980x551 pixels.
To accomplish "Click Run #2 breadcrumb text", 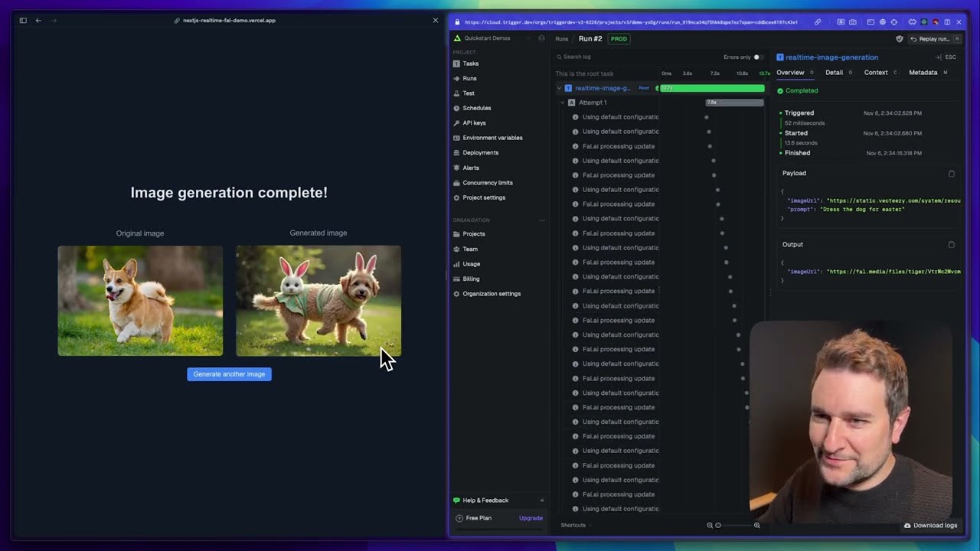I will click(590, 39).
